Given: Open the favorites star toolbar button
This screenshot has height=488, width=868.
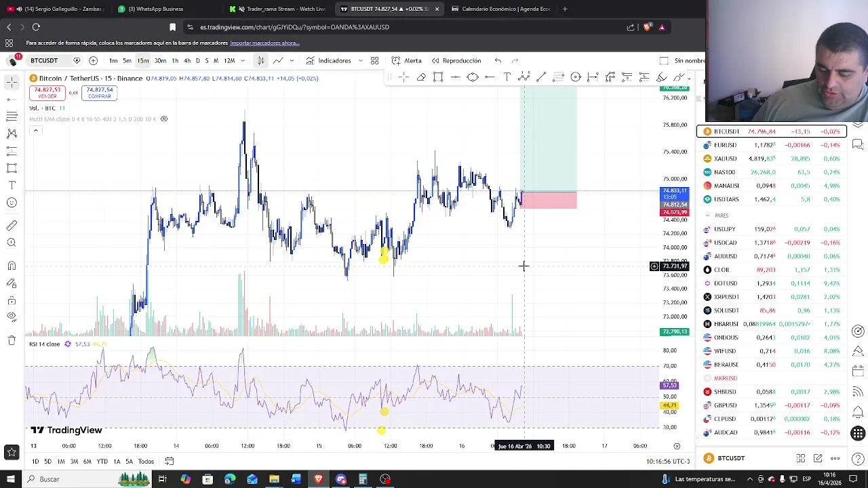Looking at the screenshot, I should (x=12, y=452).
